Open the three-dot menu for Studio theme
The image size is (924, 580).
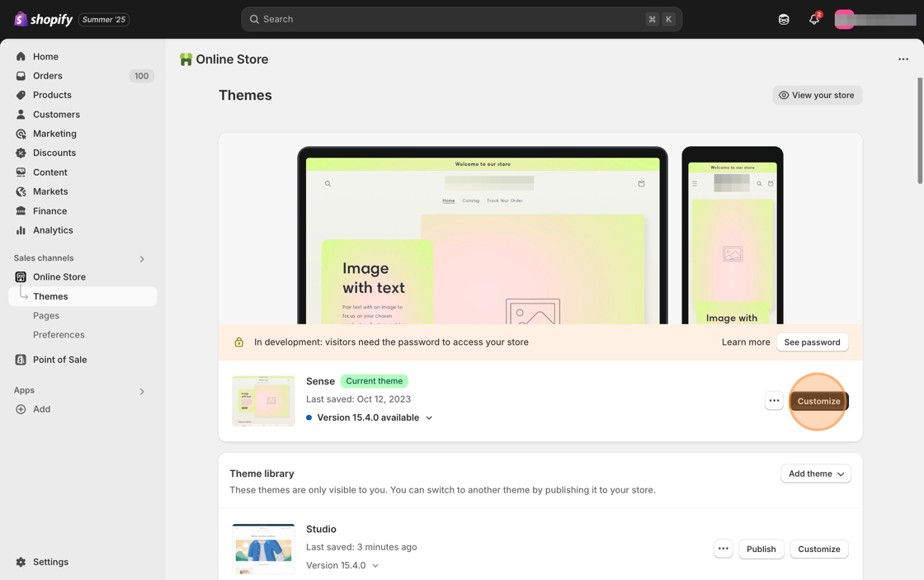point(723,549)
